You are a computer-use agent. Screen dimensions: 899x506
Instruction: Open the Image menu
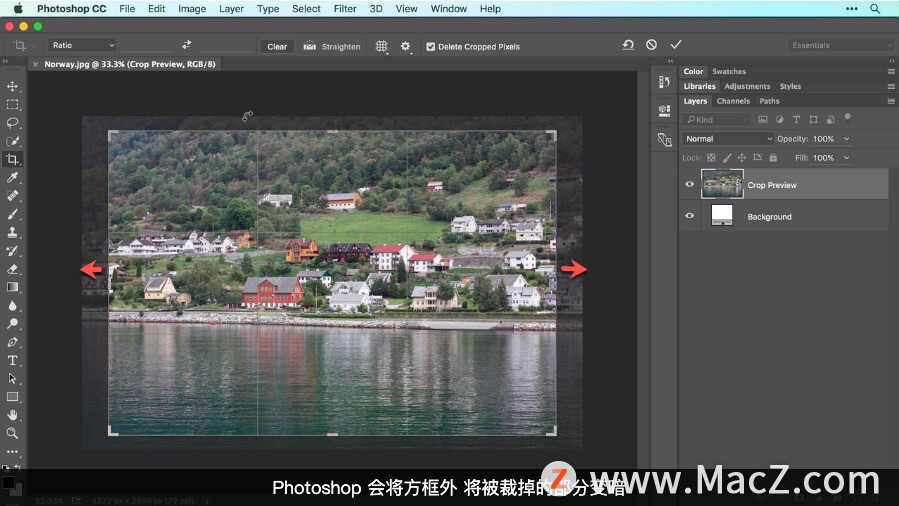point(191,9)
